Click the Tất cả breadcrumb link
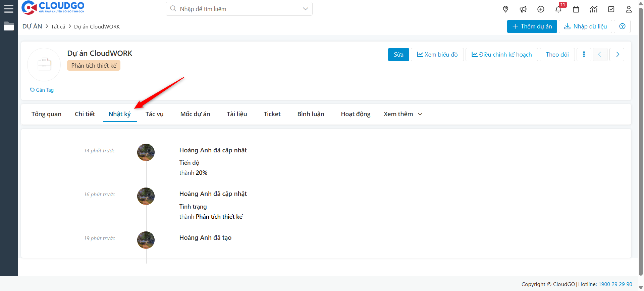Image resolution: width=644 pixels, height=291 pixels. click(x=58, y=27)
